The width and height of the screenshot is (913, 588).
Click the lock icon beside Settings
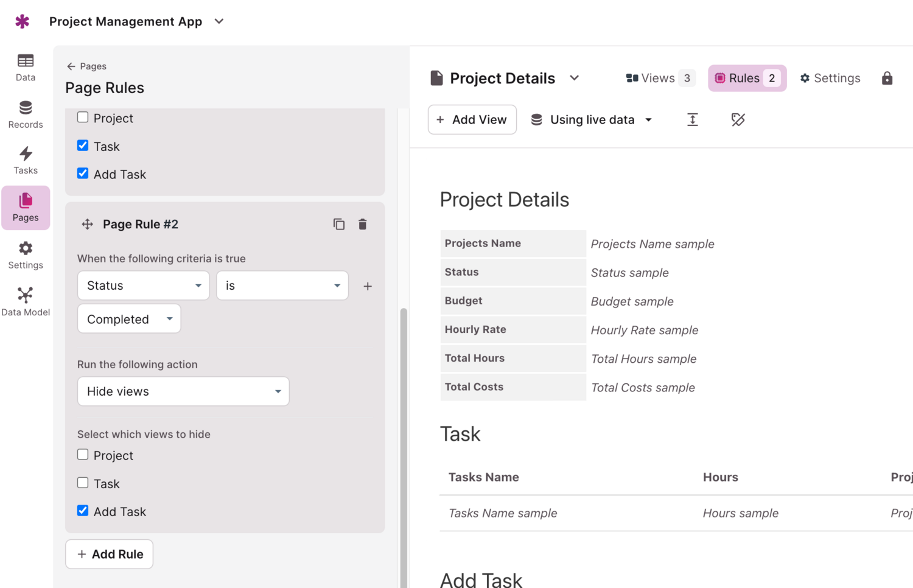(x=887, y=78)
